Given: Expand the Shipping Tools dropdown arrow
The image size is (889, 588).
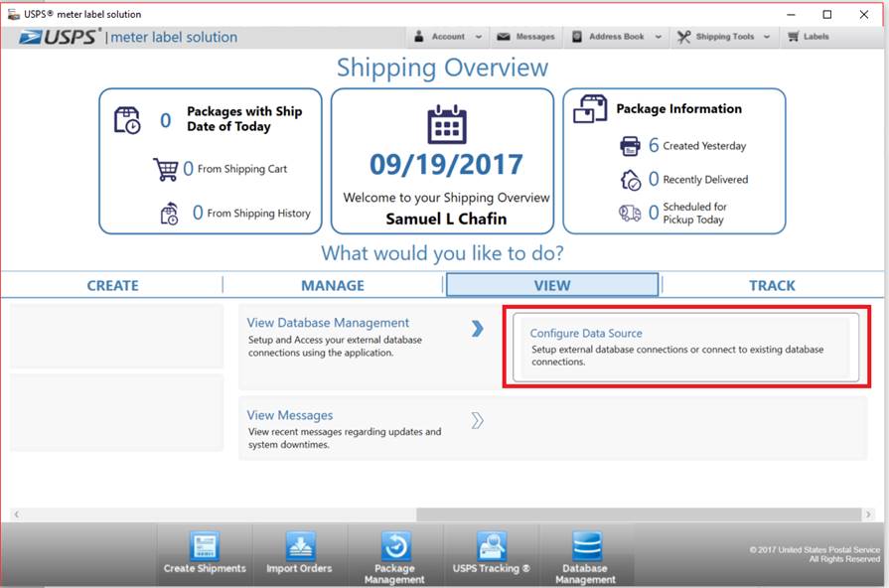Looking at the screenshot, I should point(767,37).
